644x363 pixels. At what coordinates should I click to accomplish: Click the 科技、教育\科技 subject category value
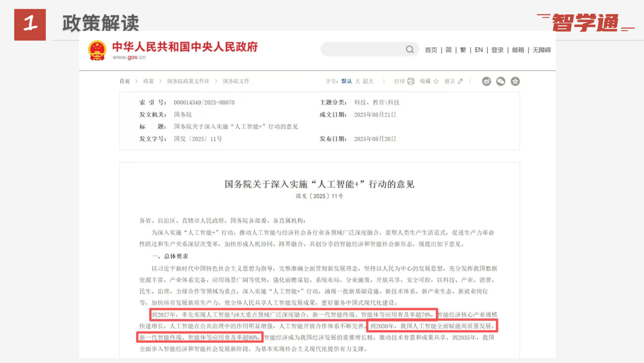pos(377,102)
